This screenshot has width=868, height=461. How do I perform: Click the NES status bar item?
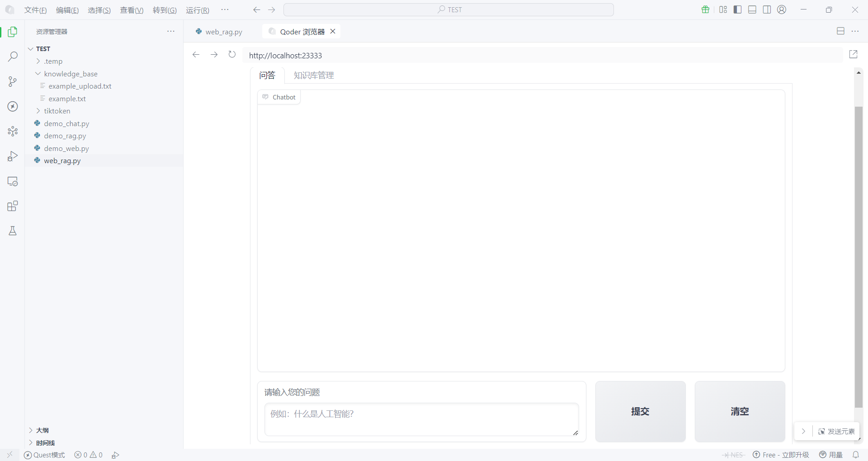pos(733,455)
